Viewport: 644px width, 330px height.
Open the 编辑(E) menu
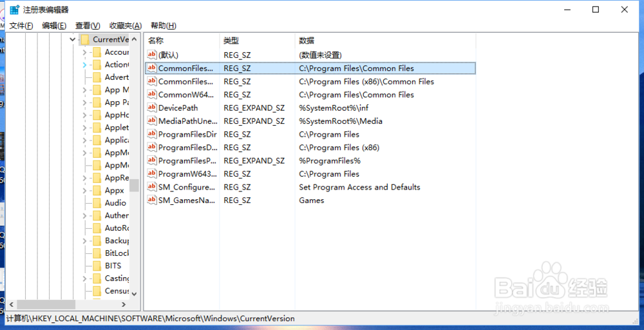[x=54, y=26]
